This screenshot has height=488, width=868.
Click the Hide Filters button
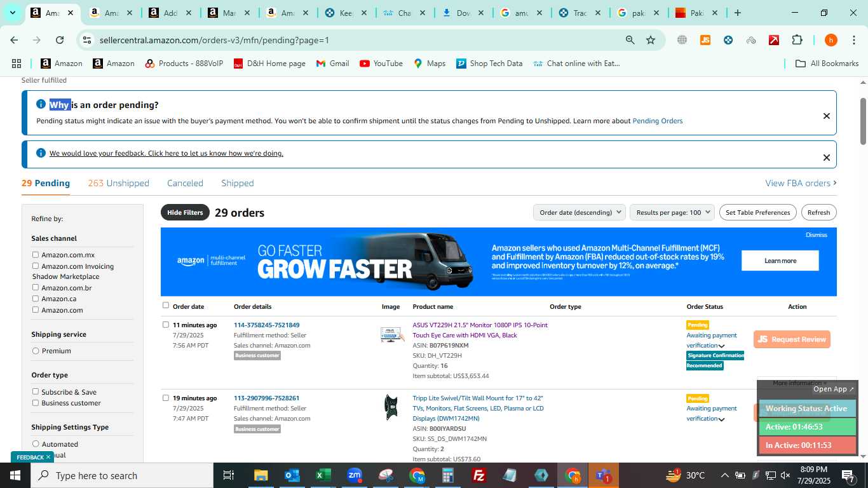pyautogui.click(x=185, y=212)
